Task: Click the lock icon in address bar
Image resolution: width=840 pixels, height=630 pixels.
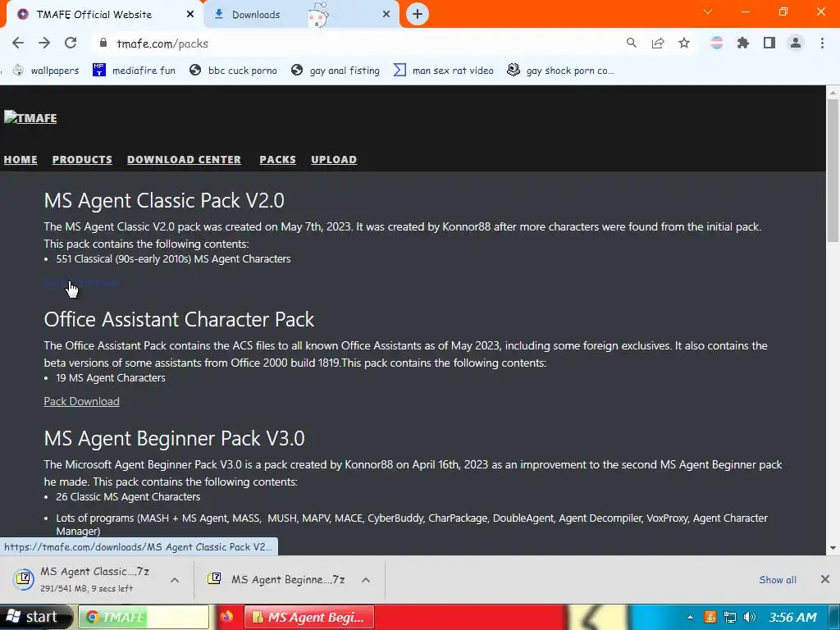Action: (x=103, y=43)
